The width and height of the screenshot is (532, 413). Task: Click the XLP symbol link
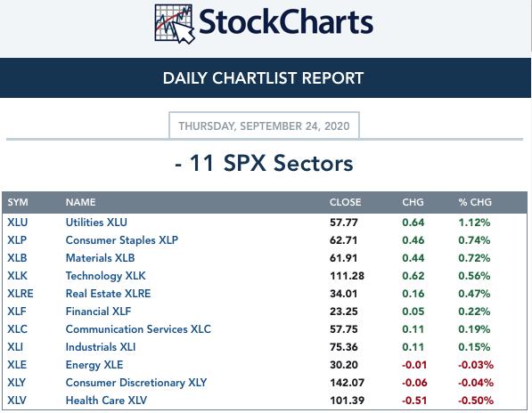point(17,239)
